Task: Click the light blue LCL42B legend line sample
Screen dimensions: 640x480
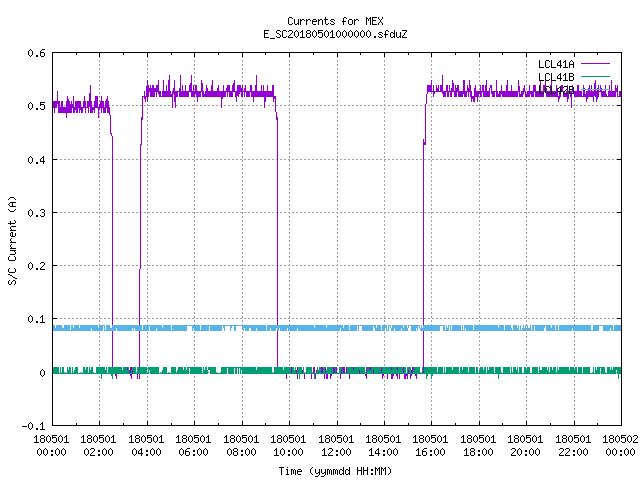Action: [595, 89]
